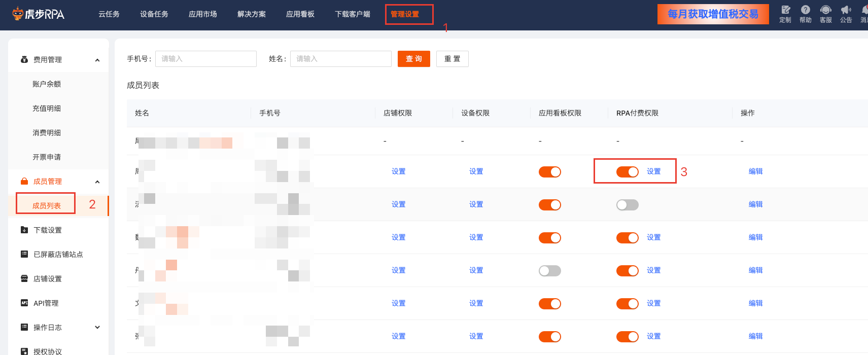
Task: Open 开票申请 in the sidebar
Action: pyautogui.click(x=47, y=157)
